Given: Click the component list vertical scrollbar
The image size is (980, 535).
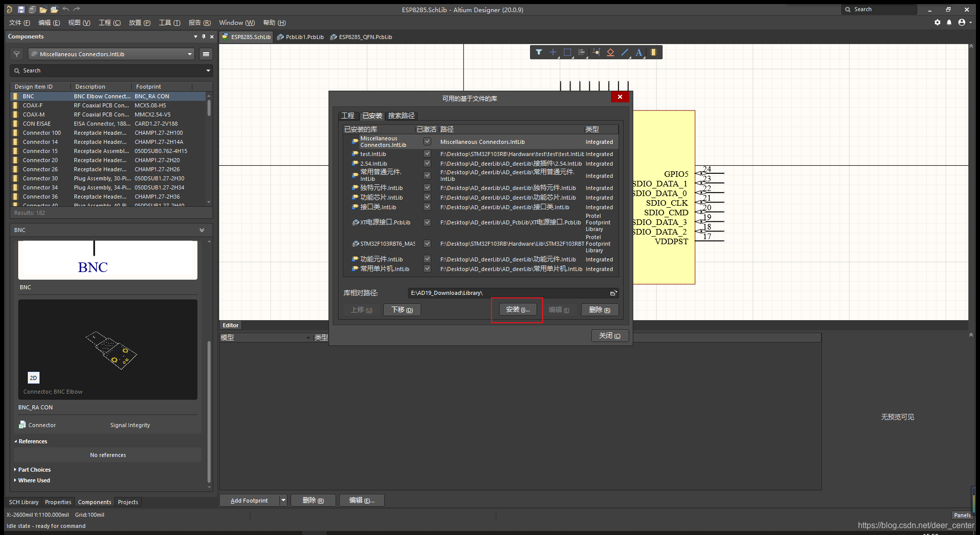Looking at the screenshot, I should tap(209, 109).
